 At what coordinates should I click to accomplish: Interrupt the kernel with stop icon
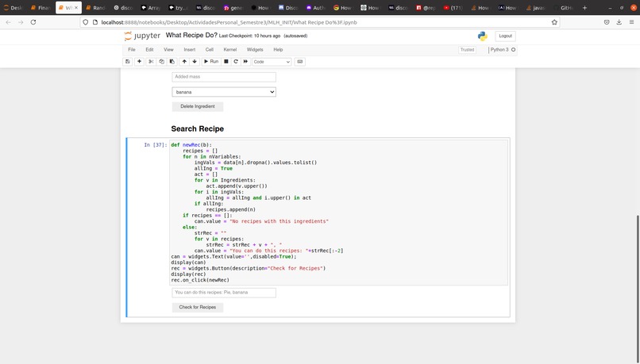coord(226,62)
